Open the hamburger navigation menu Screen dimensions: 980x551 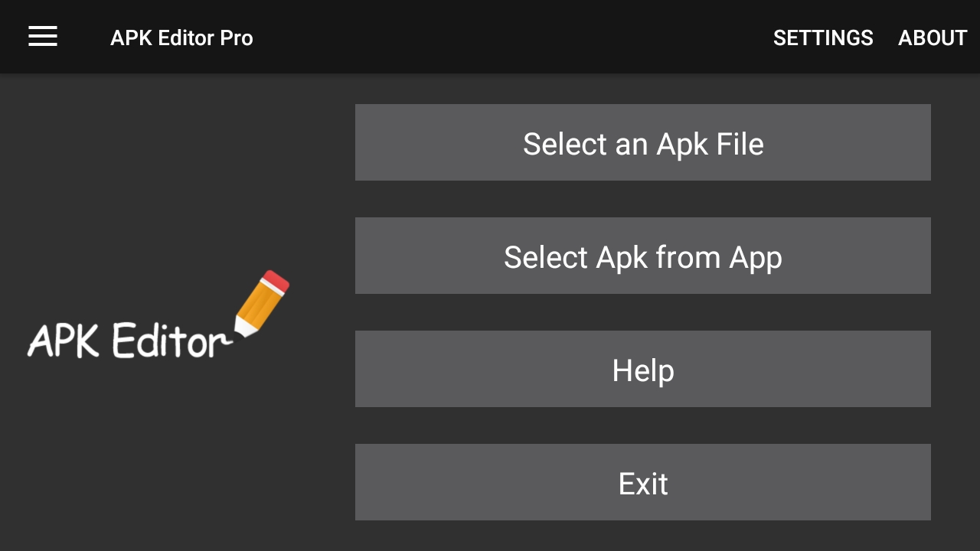pyautogui.click(x=43, y=37)
